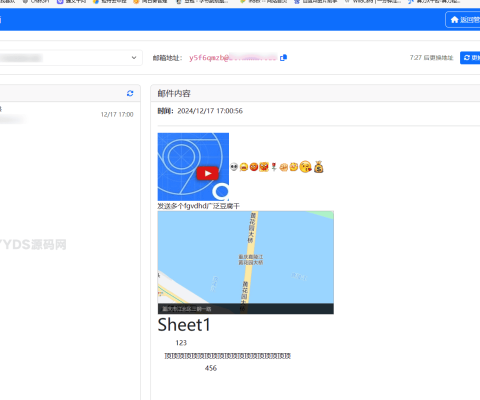Click the money bag emoji

coord(319,167)
